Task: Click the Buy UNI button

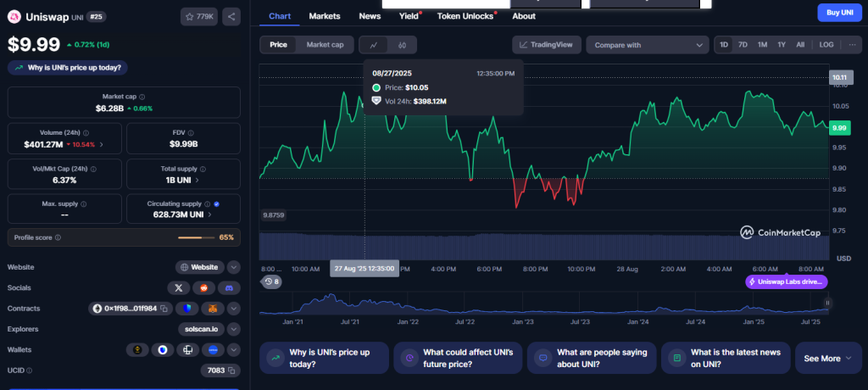Action: pyautogui.click(x=839, y=12)
